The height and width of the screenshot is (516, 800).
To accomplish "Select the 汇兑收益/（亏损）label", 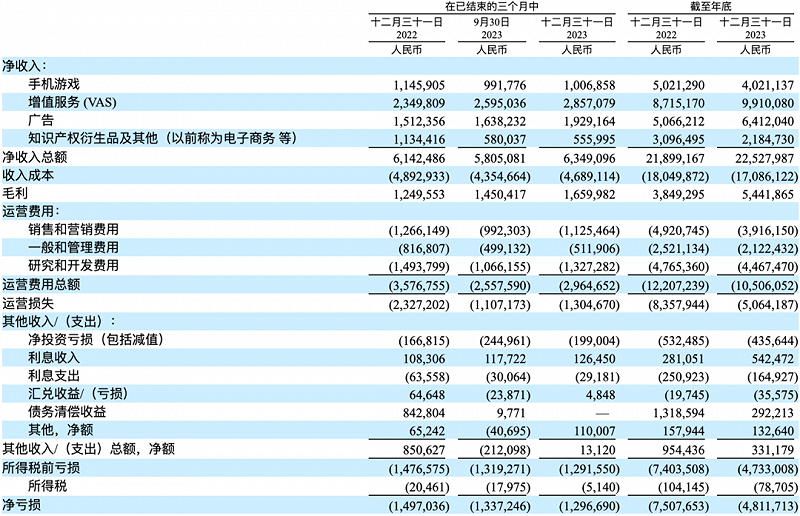I will coord(78,394).
